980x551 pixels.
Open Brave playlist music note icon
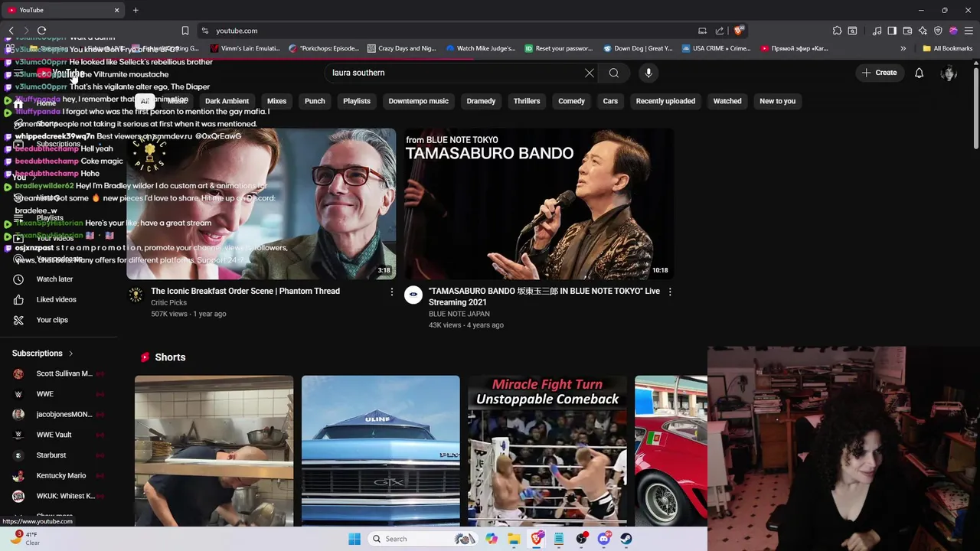(877, 31)
